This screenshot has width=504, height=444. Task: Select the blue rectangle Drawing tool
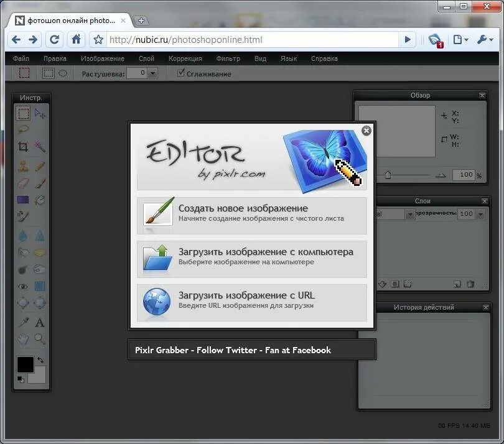[x=40, y=286]
